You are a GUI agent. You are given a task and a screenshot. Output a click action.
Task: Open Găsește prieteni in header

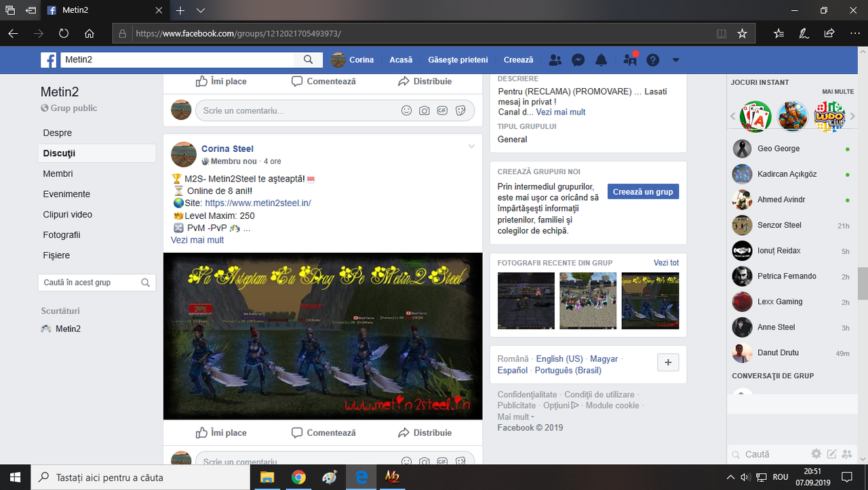pyautogui.click(x=458, y=60)
